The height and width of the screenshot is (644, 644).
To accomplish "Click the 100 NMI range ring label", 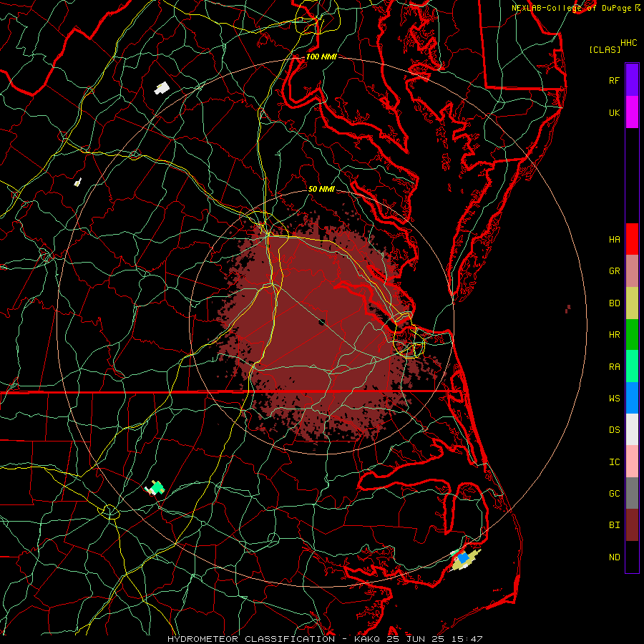I will tap(321, 57).
